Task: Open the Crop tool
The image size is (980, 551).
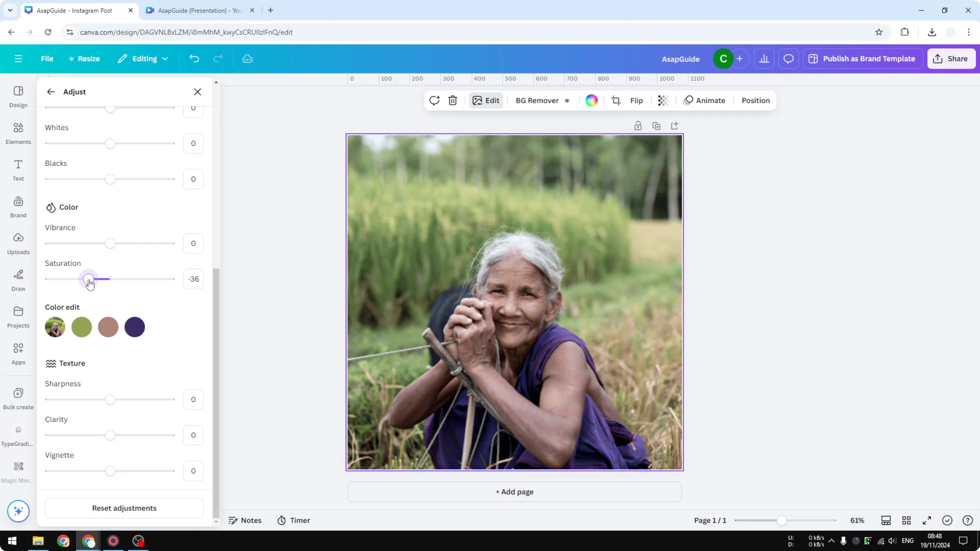Action: 616,100
